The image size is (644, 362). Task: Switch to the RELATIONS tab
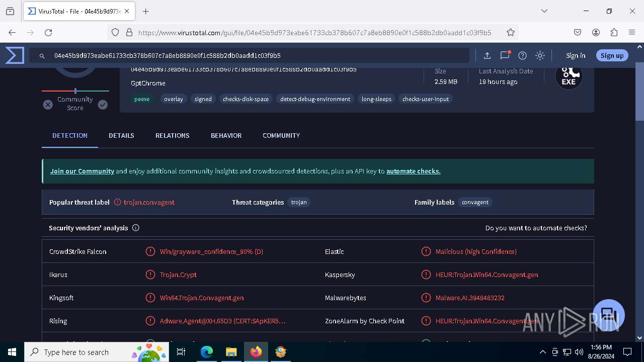pos(173,136)
